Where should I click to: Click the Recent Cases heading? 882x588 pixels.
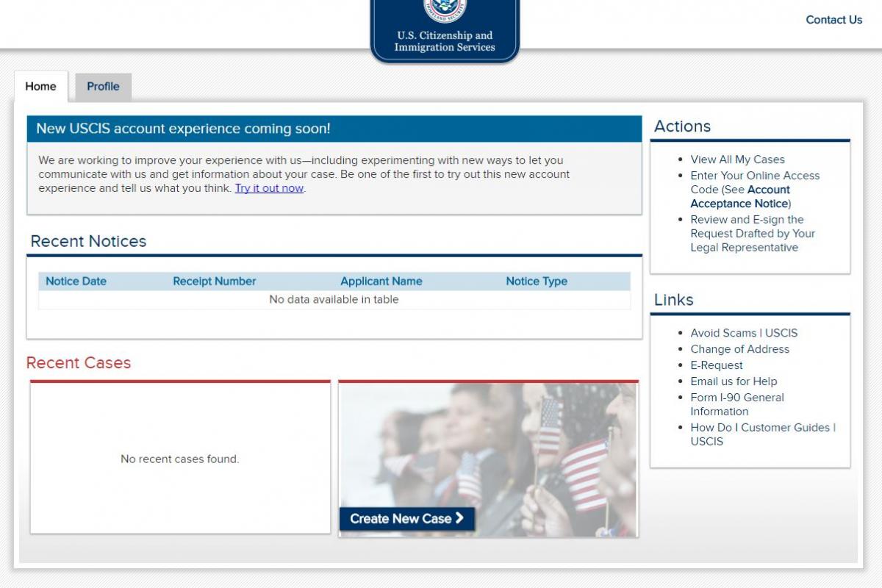[x=79, y=363]
